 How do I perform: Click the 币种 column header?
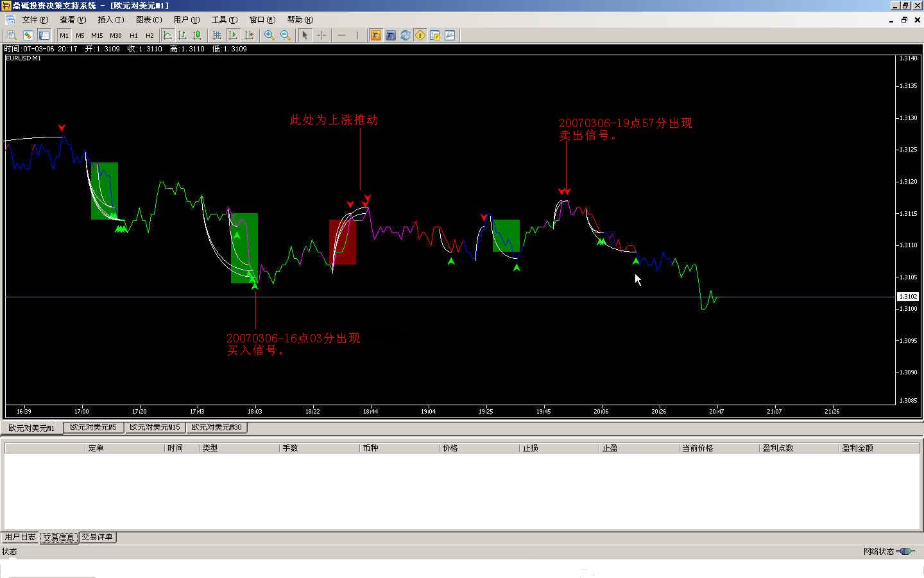click(399, 448)
